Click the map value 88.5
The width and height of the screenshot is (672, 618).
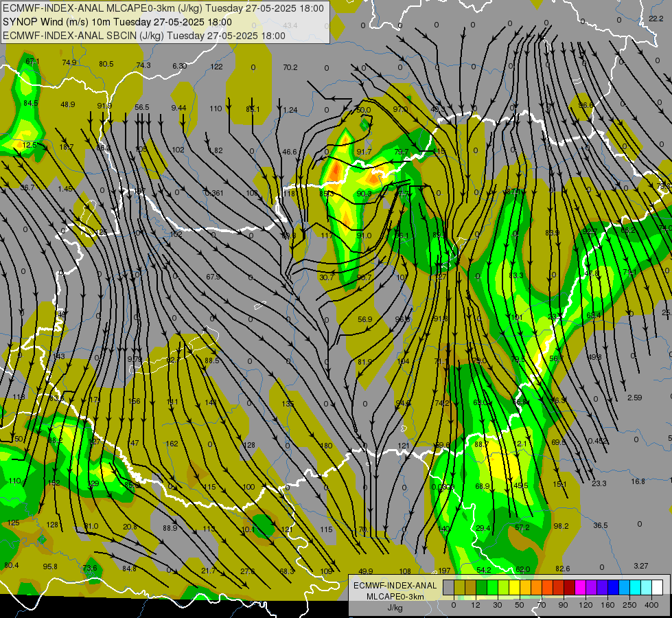point(211,360)
